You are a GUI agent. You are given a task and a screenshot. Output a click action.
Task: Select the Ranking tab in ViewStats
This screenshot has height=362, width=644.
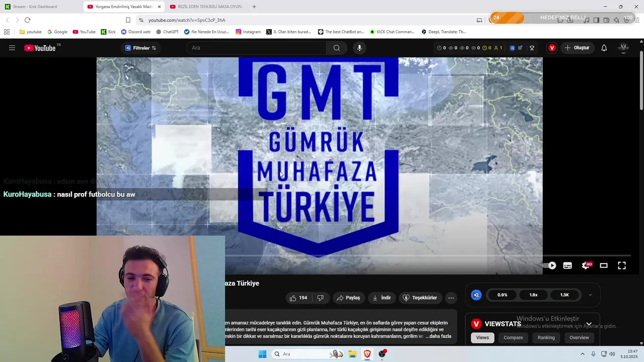pos(546,337)
